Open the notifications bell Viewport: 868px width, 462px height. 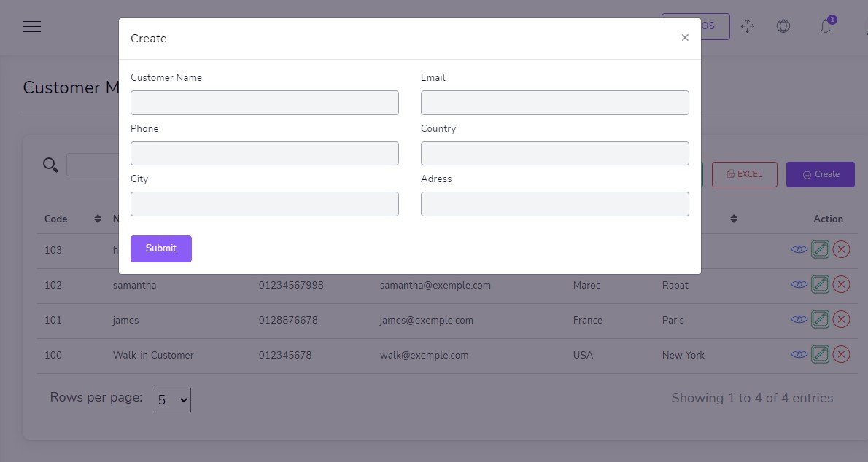point(826,26)
